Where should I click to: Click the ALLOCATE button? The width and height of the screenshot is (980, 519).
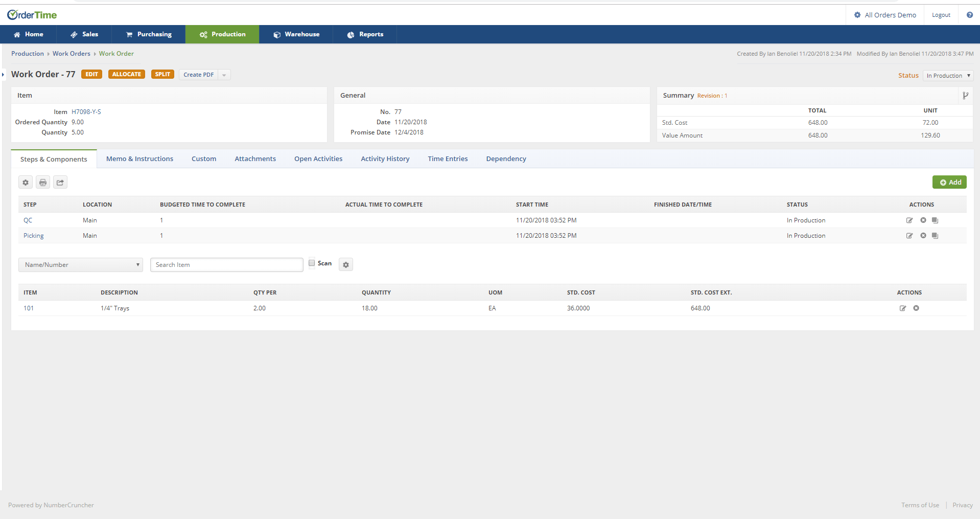click(127, 74)
